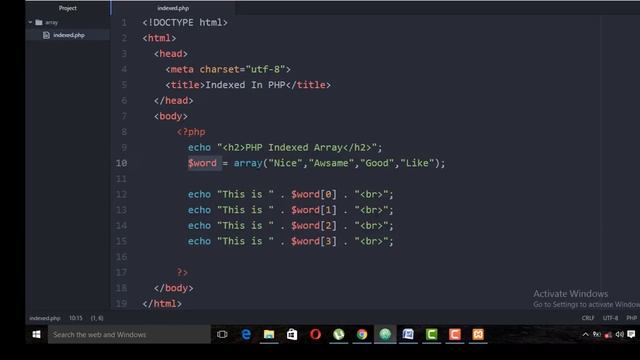The height and width of the screenshot is (360, 640).
Task: Open the network icon in system tray
Action: tap(608, 335)
